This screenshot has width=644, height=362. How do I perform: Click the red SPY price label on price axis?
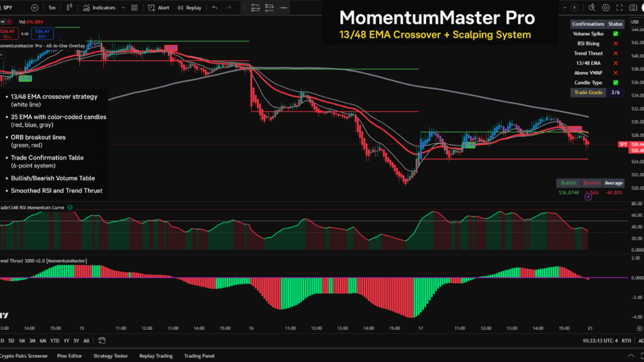pyautogui.click(x=623, y=144)
